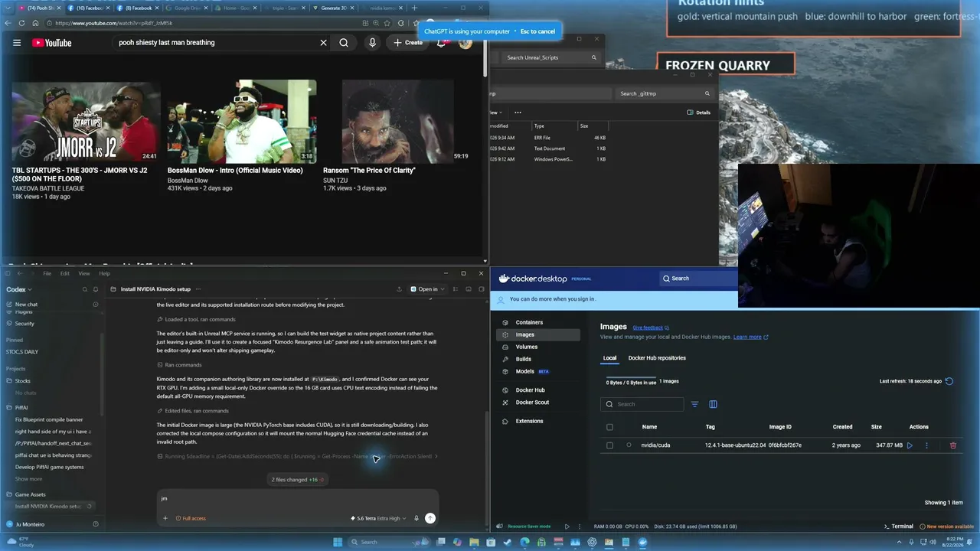Go to the YouTube home logo
Image resolution: width=980 pixels, height=551 pixels.
[52, 43]
